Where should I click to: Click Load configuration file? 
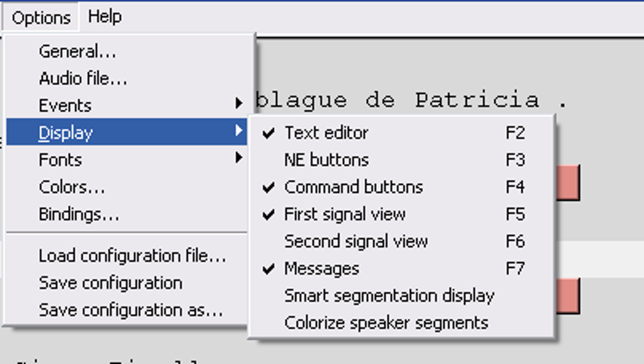(132, 256)
